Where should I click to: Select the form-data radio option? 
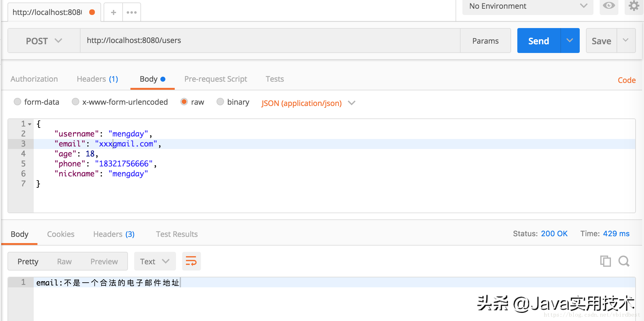tap(17, 102)
